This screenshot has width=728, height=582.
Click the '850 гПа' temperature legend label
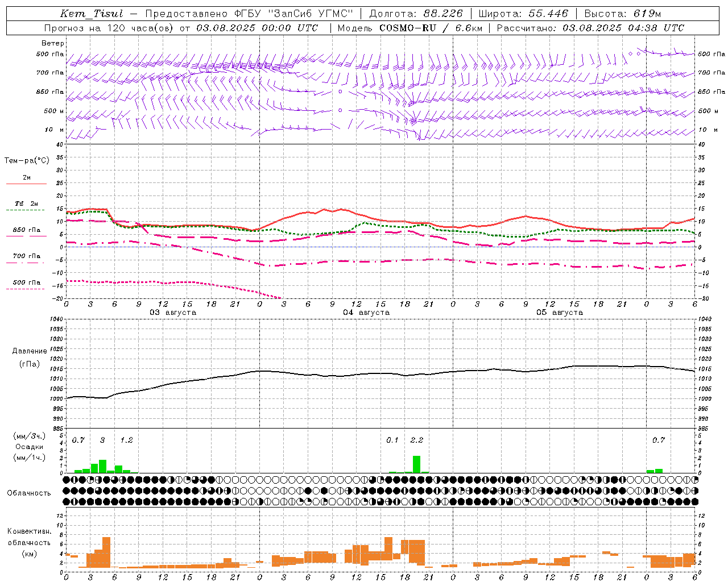tap(27, 230)
